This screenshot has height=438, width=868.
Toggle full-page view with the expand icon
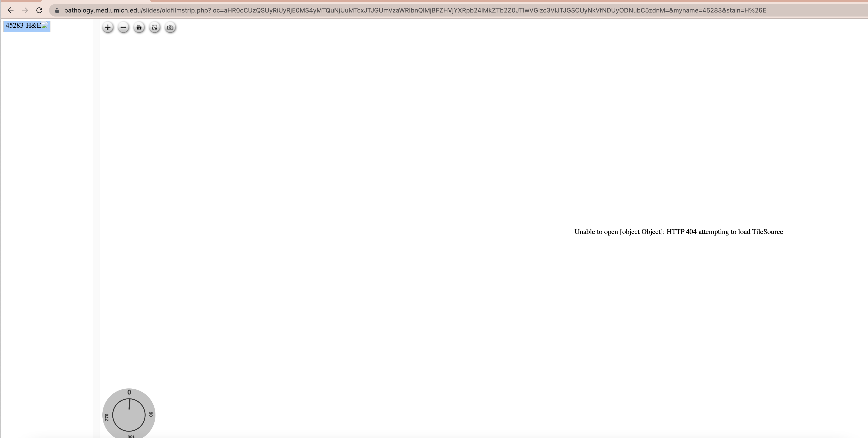click(x=154, y=28)
